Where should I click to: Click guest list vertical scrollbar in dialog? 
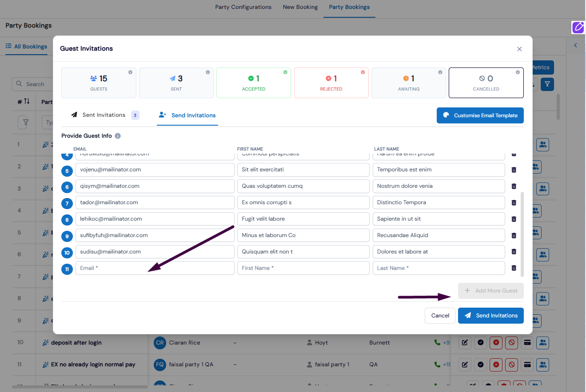coord(522,234)
